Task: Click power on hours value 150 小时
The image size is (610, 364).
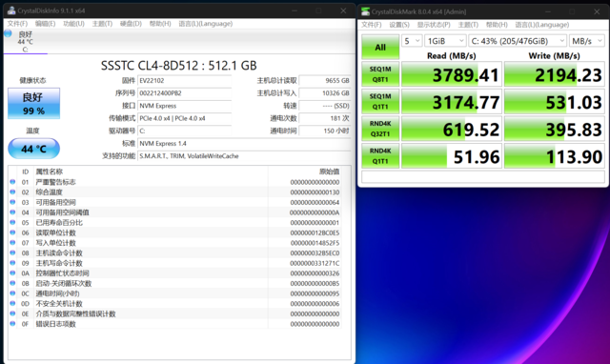Action: [x=324, y=131]
